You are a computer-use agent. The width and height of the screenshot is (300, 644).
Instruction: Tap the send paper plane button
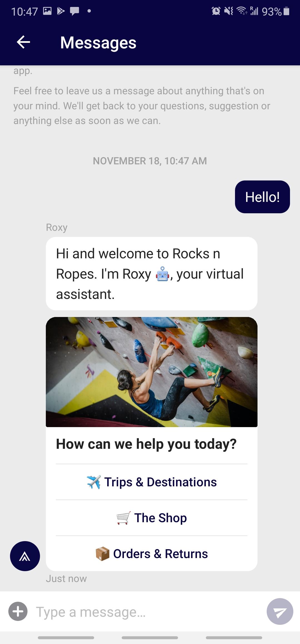pos(280,611)
